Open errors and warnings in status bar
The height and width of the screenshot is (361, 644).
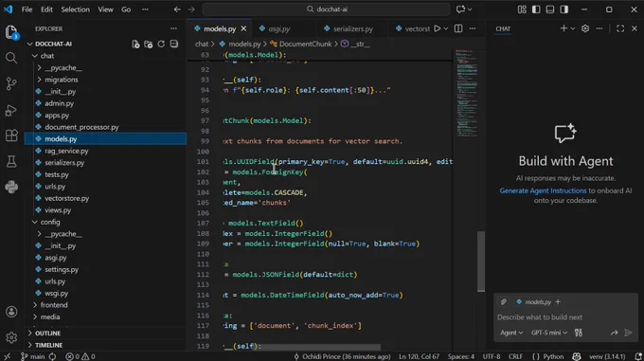coord(80,356)
